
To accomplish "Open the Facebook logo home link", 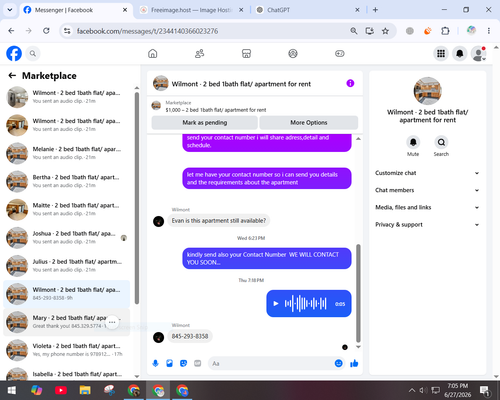I will click(x=14, y=53).
